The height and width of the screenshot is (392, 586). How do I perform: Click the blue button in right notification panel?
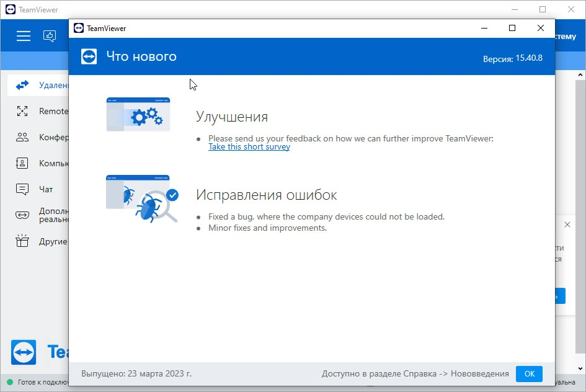click(x=560, y=296)
